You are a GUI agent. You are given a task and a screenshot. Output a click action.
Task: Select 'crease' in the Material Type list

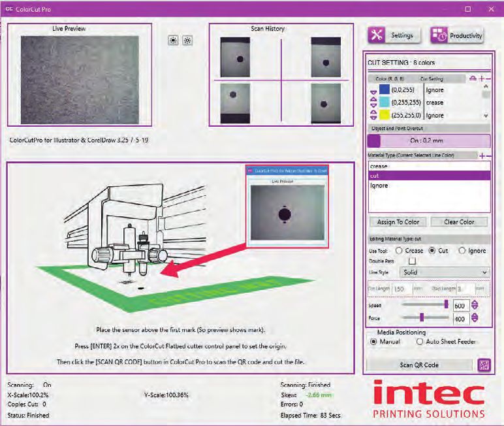click(x=429, y=167)
